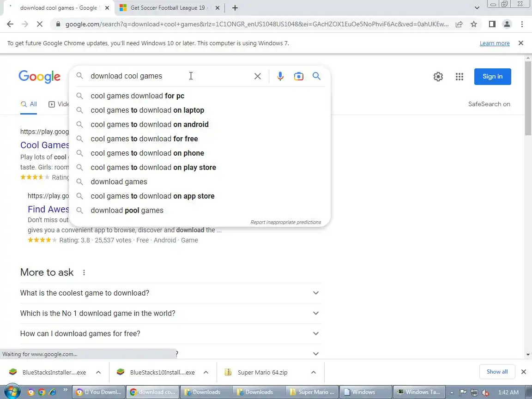Open the Super Mario 64.zip download

point(262,372)
